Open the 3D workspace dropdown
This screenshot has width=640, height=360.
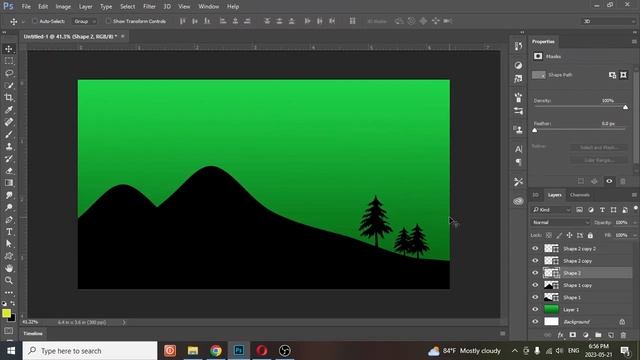tap(608, 21)
